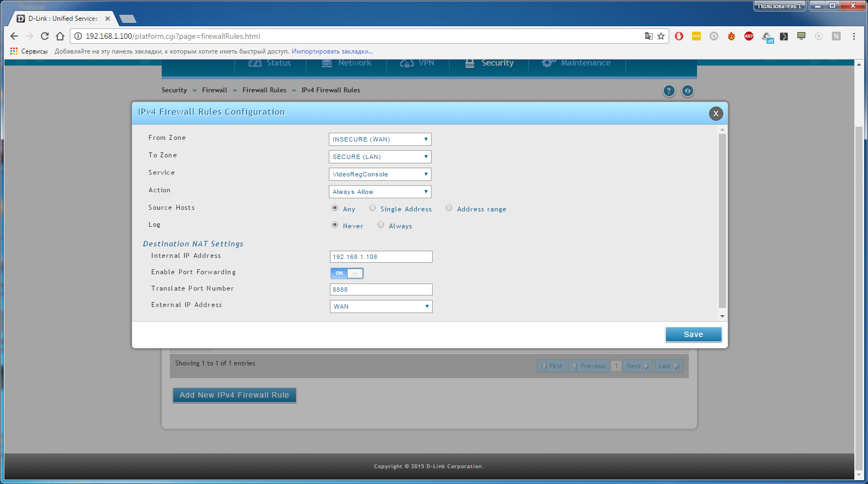Open the Chrome three-dot menu
868x484 pixels.
click(854, 36)
